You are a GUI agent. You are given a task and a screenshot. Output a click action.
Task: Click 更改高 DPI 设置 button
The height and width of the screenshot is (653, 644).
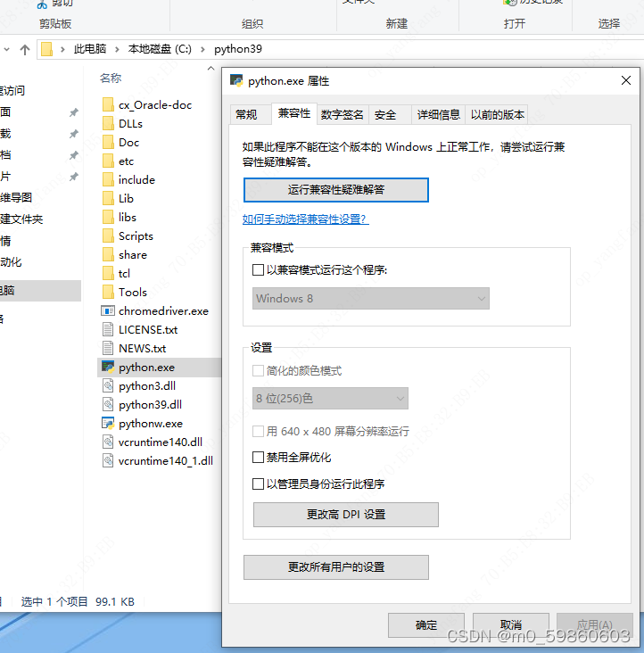point(346,515)
